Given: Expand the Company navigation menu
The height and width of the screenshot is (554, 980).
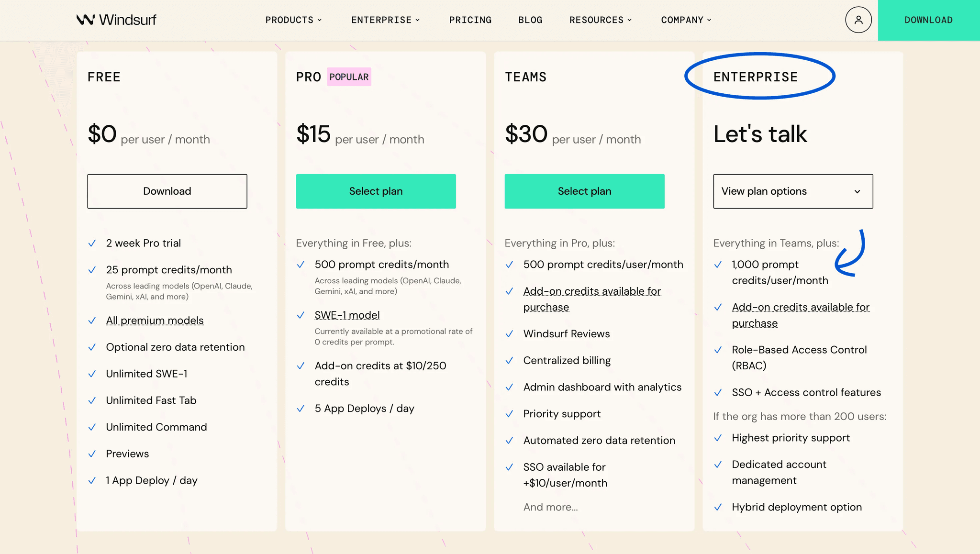Looking at the screenshot, I should click(686, 20).
